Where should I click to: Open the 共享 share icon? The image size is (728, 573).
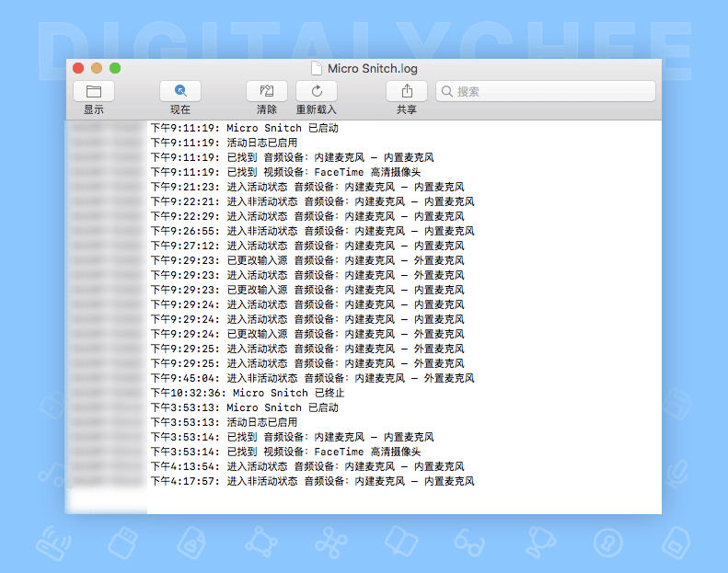tap(407, 91)
